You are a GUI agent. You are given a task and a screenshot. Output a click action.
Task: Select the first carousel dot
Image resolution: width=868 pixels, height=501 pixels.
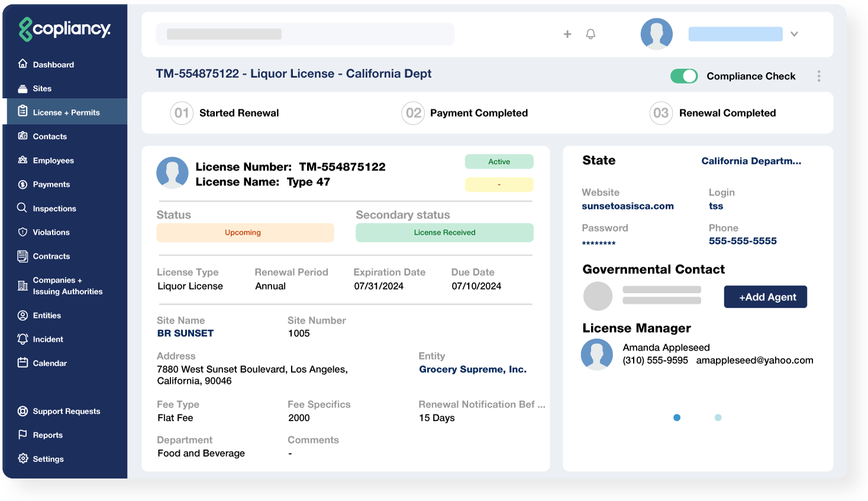point(677,418)
